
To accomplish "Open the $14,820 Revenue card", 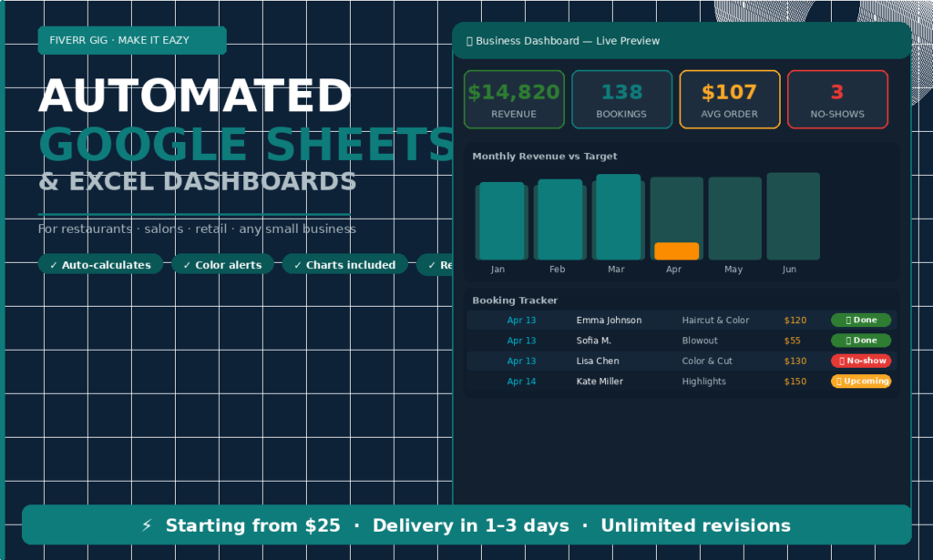I will [514, 99].
